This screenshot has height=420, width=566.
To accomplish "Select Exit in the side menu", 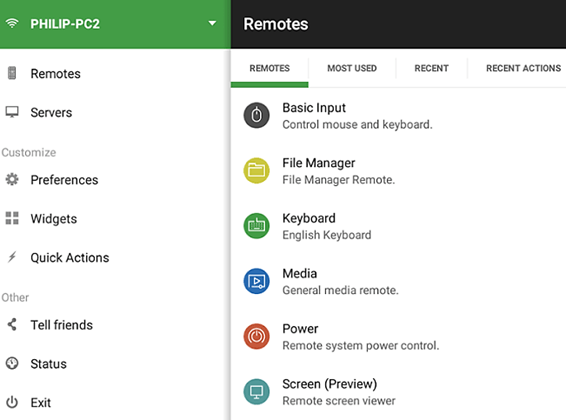I will (x=41, y=403).
